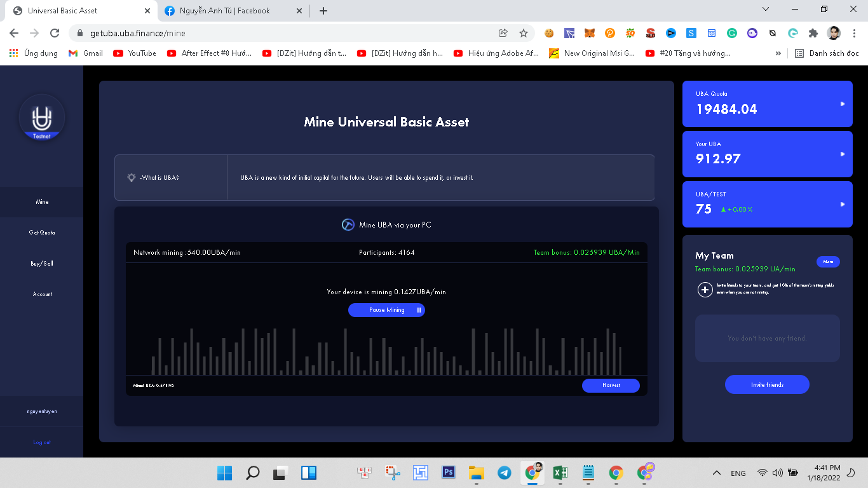This screenshot has height=488, width=868.
Task: Click the ENG language indicator
Action: pyautogui.click(x=738, y=473)
